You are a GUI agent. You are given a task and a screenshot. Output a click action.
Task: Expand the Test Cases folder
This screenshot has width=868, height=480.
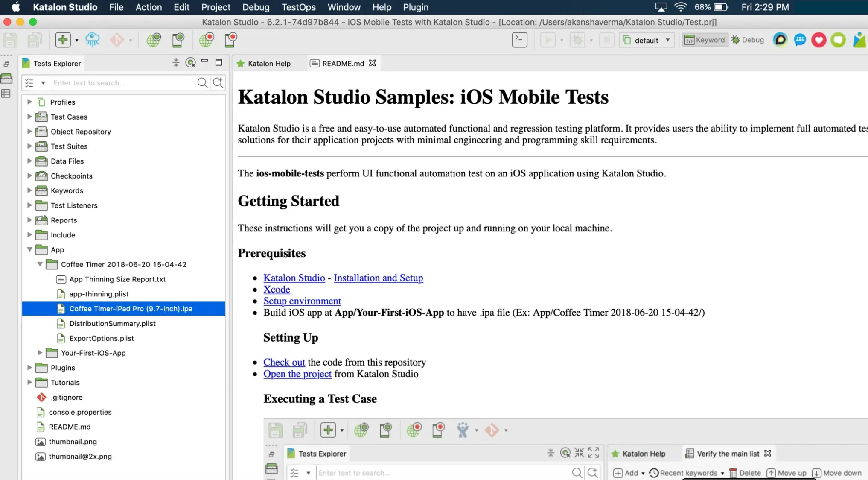click(29, 117)
